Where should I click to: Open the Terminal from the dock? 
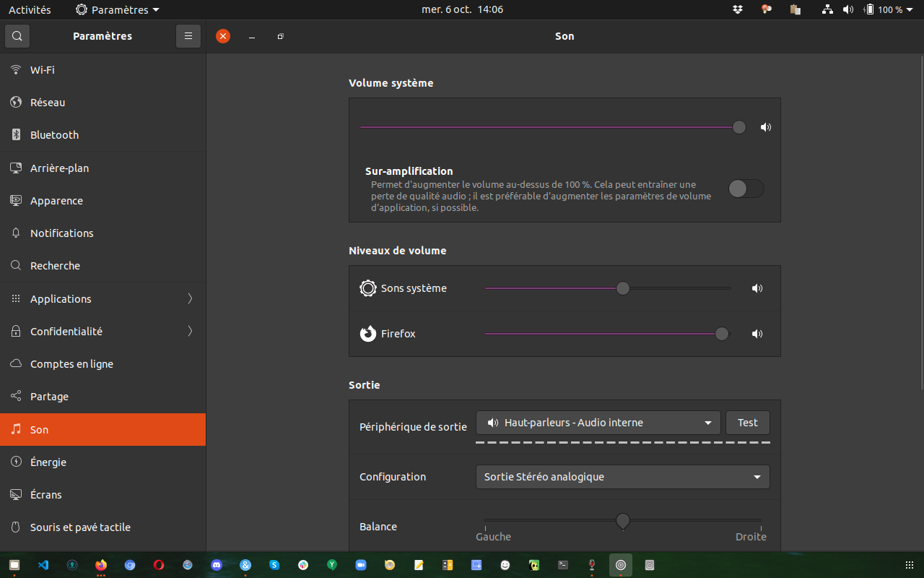tap(563, 565)
